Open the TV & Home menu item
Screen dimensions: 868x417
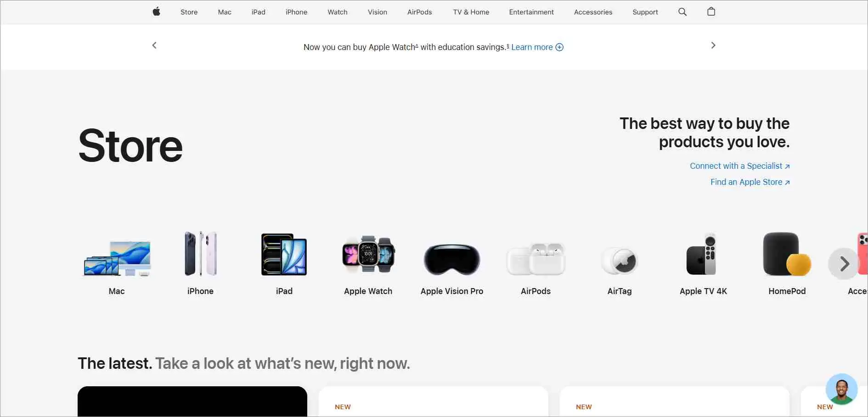[x=471, y=12]
